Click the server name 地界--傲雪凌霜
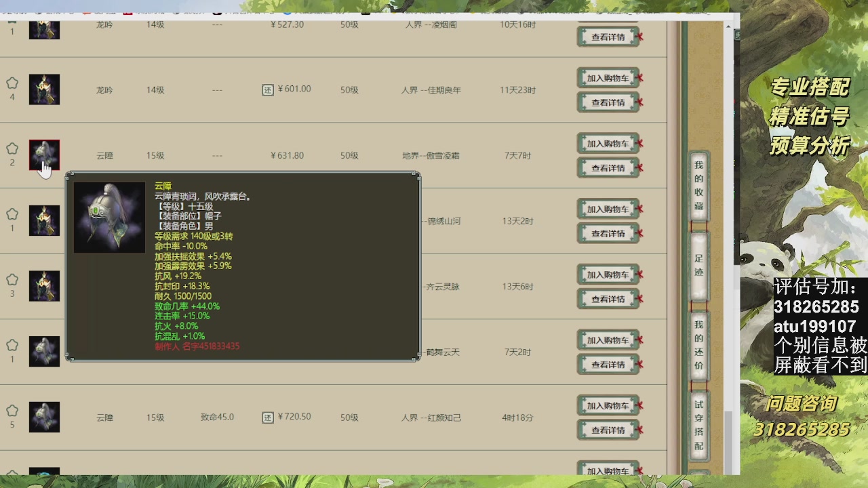The image size is (868, 488). click(431, 155)
